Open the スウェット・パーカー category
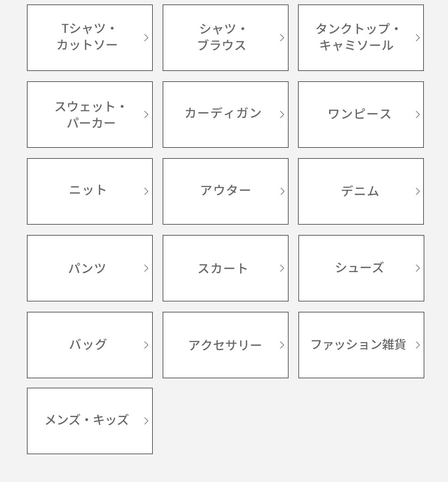Viewport: 448px width, 482px height. 90,115
